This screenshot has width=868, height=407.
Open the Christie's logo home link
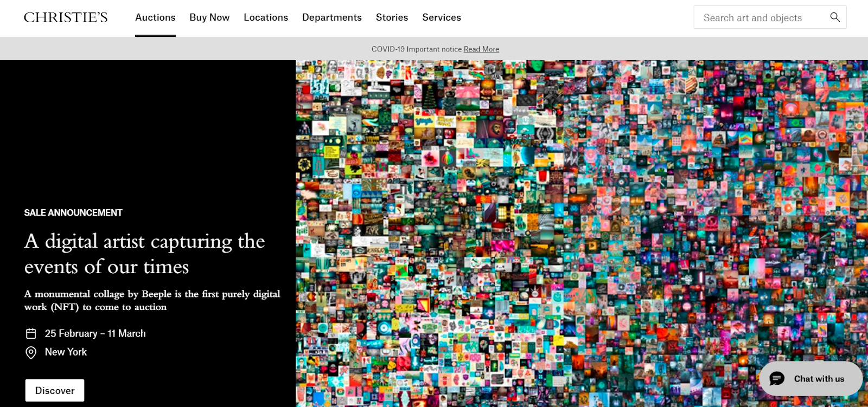66,17
